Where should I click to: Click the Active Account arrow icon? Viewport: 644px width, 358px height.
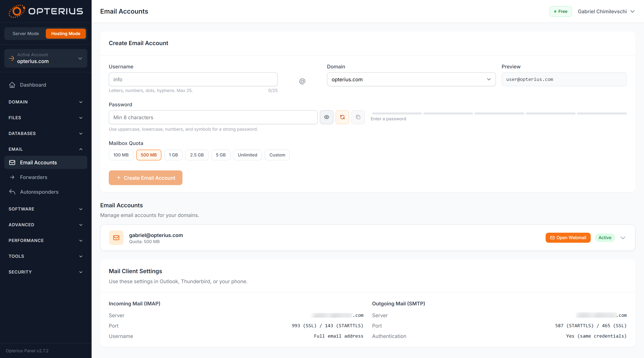coord(11,58)
